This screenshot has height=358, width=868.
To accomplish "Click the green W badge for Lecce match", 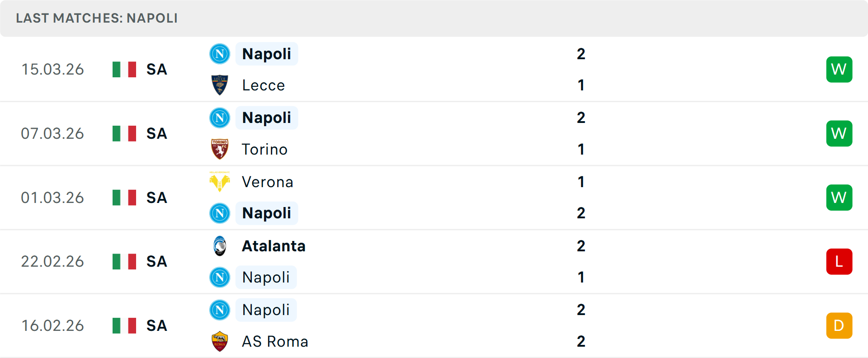I will click(839, 70).
